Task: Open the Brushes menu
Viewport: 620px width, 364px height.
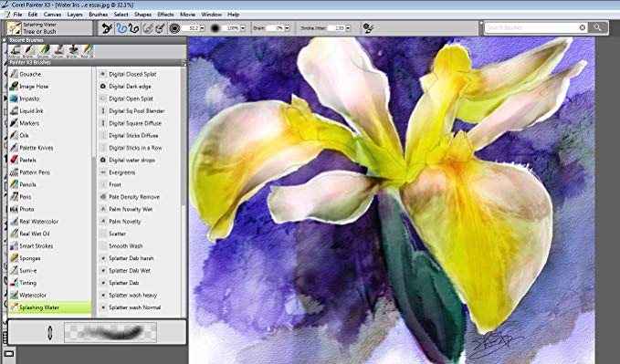Action: pos(98,15)
